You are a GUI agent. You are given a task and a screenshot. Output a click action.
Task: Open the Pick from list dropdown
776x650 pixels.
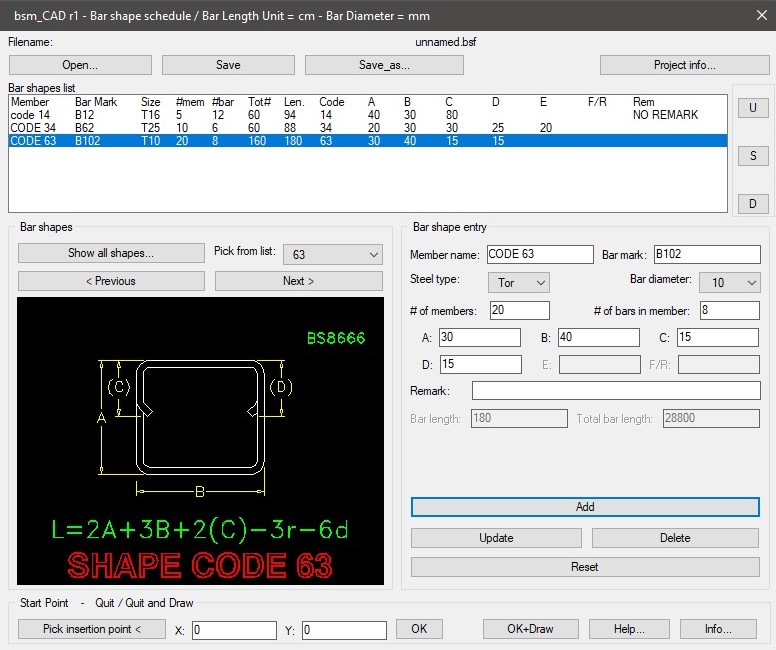[332, 255]
